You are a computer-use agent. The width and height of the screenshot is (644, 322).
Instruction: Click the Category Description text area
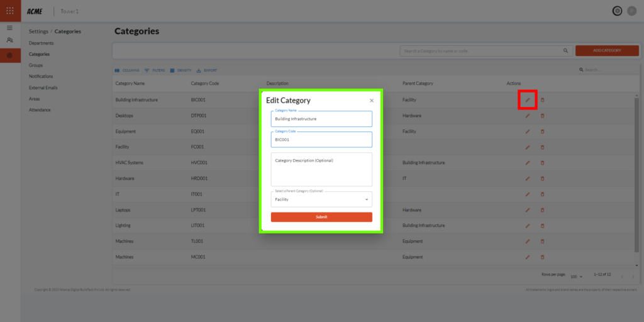coord(321,169)
